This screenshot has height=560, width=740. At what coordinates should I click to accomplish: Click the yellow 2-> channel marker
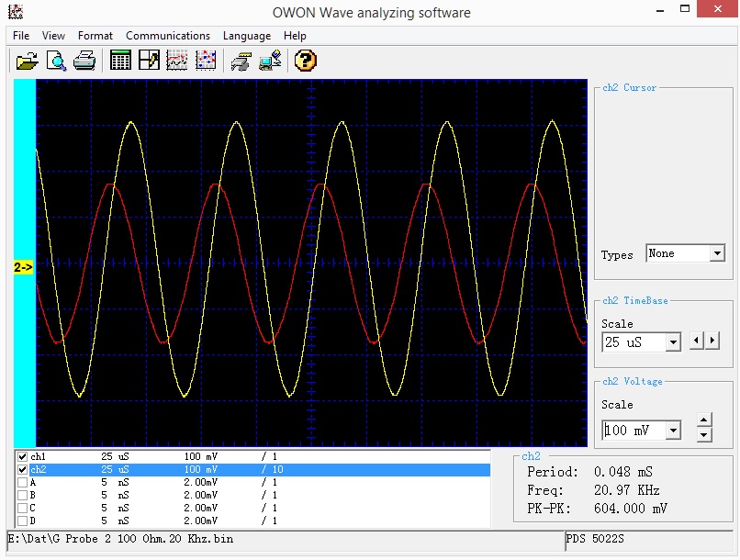tap(23, 267)
